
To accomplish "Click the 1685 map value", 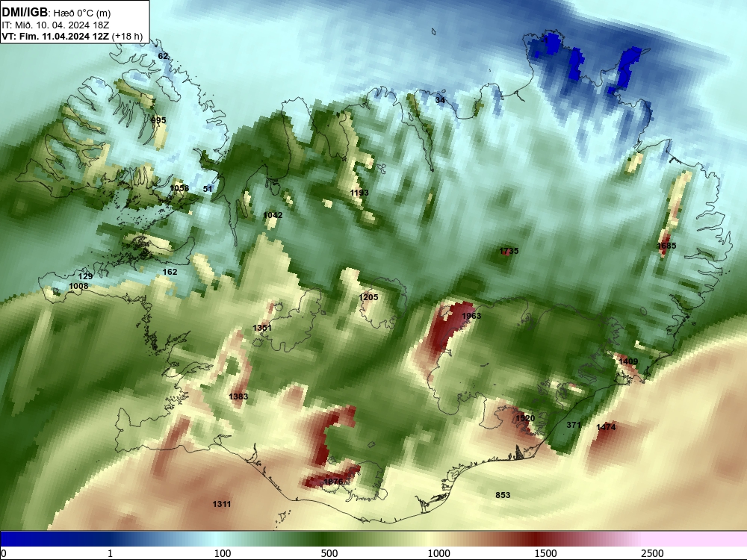I will (666, 246).
